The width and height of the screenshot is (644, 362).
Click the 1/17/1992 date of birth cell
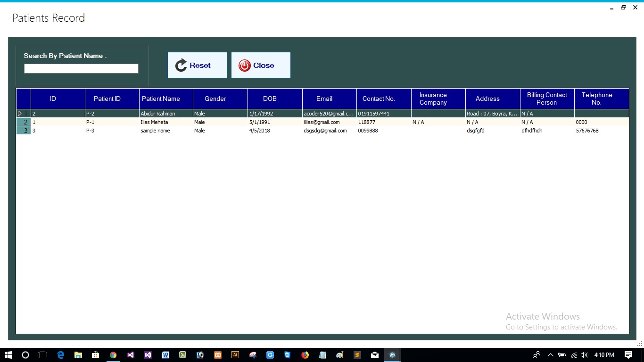275,114
